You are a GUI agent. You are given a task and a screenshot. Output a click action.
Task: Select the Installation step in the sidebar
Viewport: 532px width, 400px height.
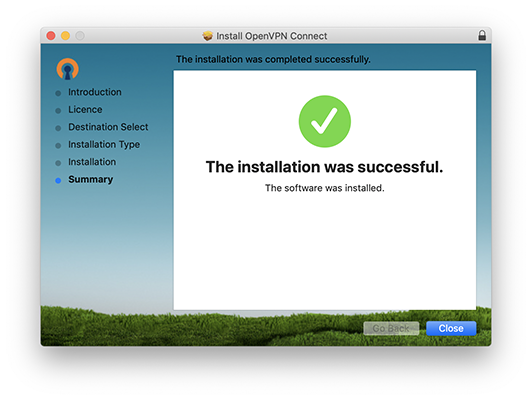coord(92,162)
